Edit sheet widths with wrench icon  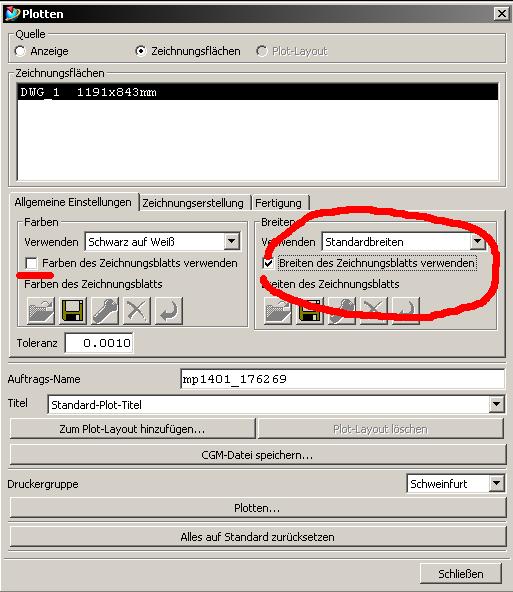coord(342,311)
